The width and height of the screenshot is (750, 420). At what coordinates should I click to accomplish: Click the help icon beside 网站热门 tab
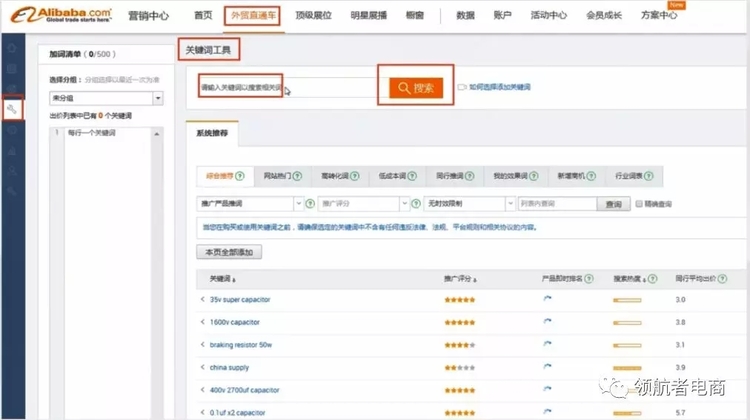(297, 176)
